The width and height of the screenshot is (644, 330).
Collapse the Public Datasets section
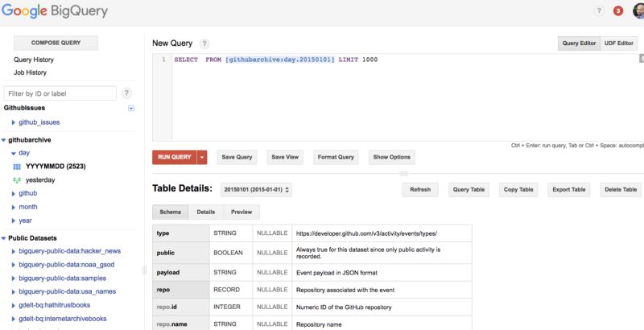point(4,238)
